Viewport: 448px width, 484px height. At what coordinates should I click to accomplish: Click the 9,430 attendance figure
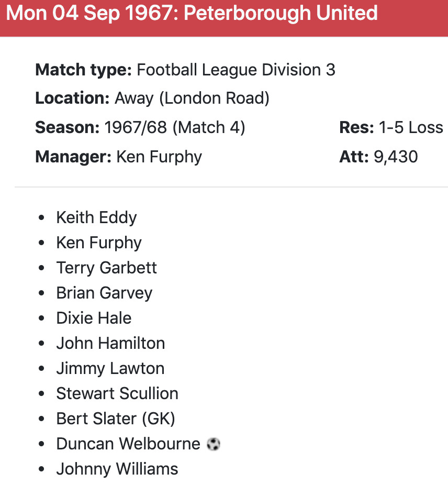396,157
